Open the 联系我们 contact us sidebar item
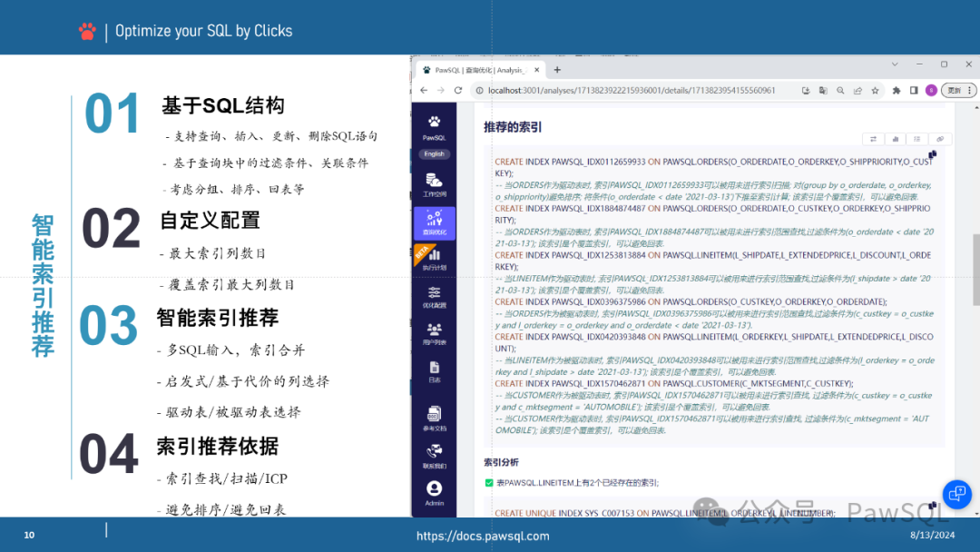This screenshot has height=552, width=980. click(434, 457)
